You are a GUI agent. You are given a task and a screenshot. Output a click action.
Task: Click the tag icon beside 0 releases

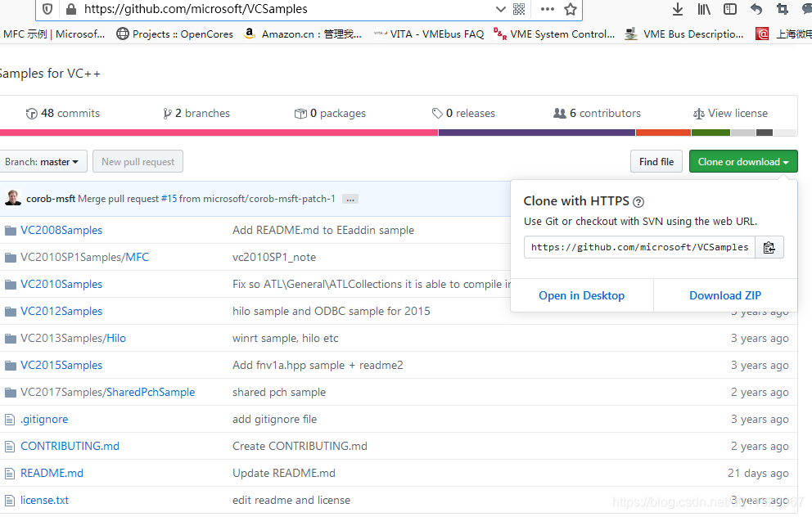click(435, 113)
